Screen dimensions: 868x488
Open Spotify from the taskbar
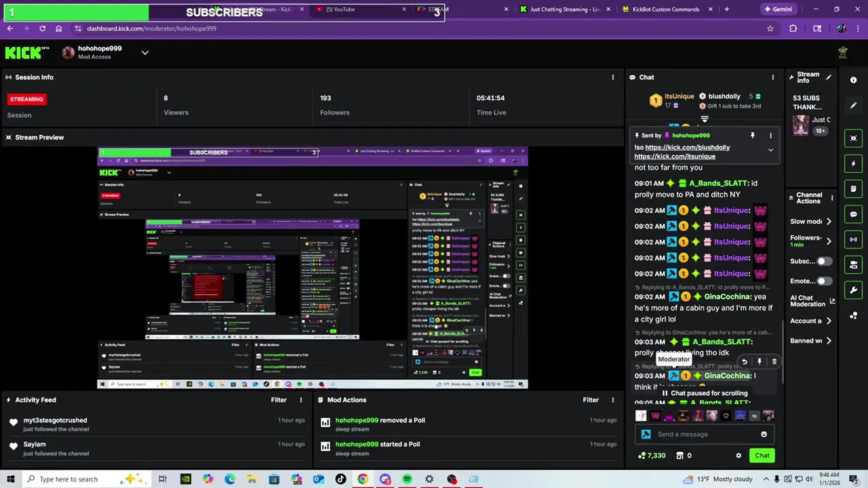[407, 479]
